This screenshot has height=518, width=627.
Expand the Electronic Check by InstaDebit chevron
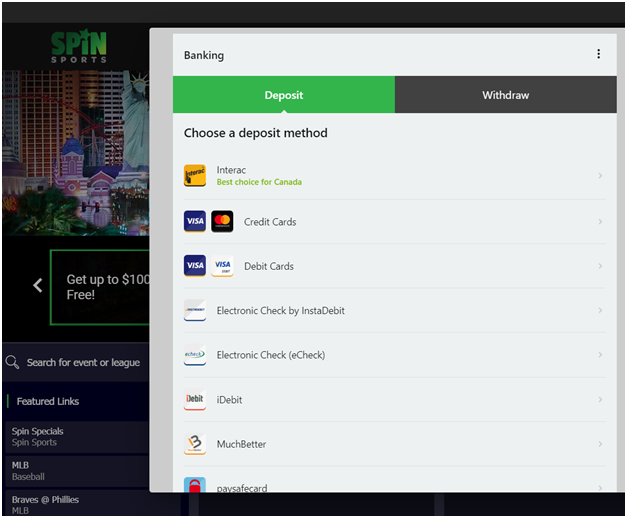(600, 310)
